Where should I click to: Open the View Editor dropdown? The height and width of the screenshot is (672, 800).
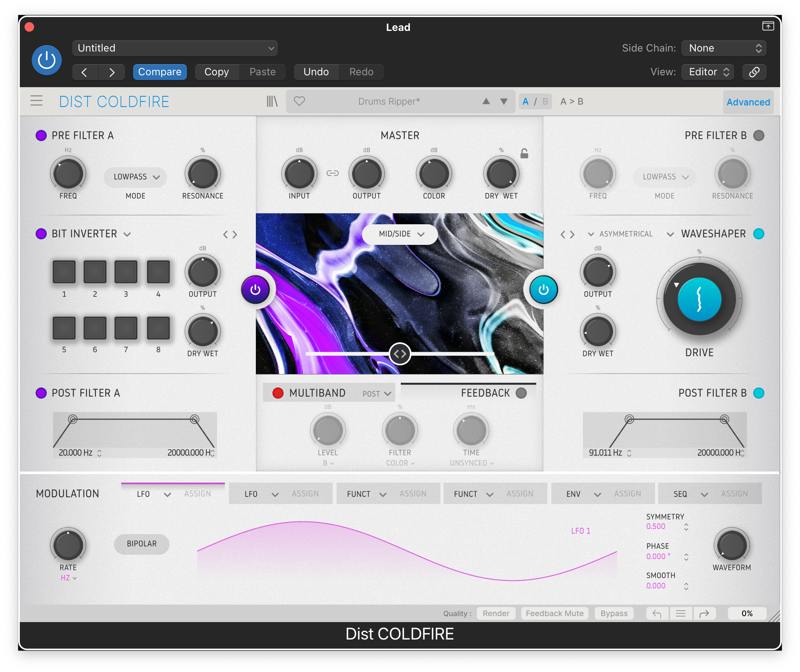pos(708,72)
